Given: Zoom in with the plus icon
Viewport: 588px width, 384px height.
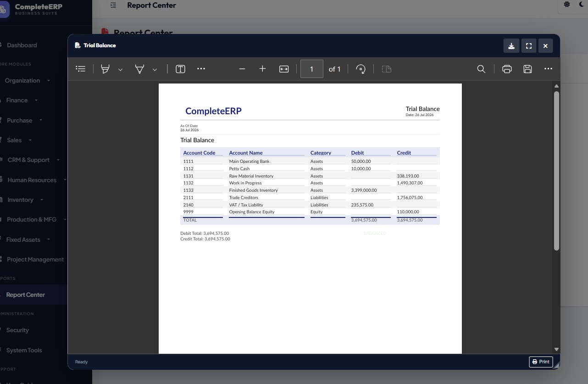Looking at the screenshot, I should (x=262, y=69).
